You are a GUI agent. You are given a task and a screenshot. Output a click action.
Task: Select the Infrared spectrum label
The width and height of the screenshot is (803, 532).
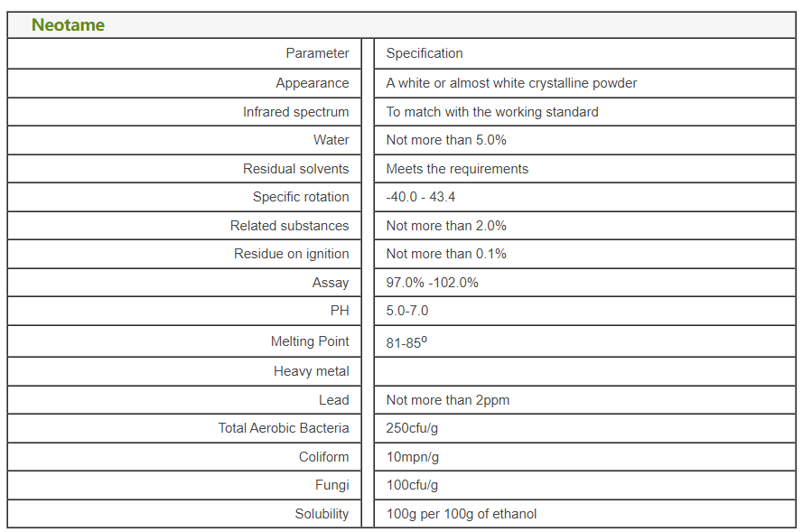click(295, 112)
